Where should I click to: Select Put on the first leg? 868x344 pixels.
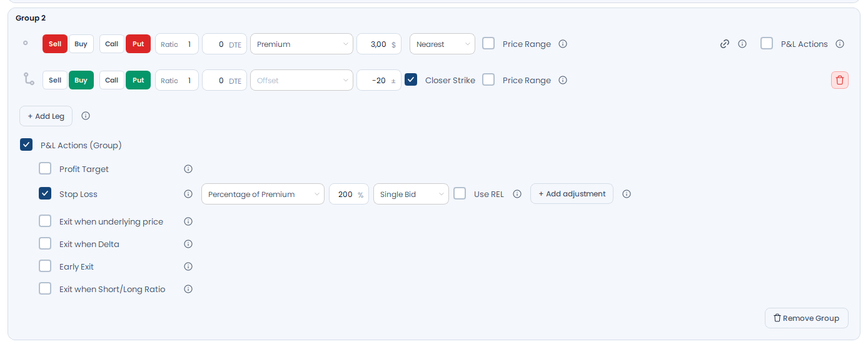138,44
